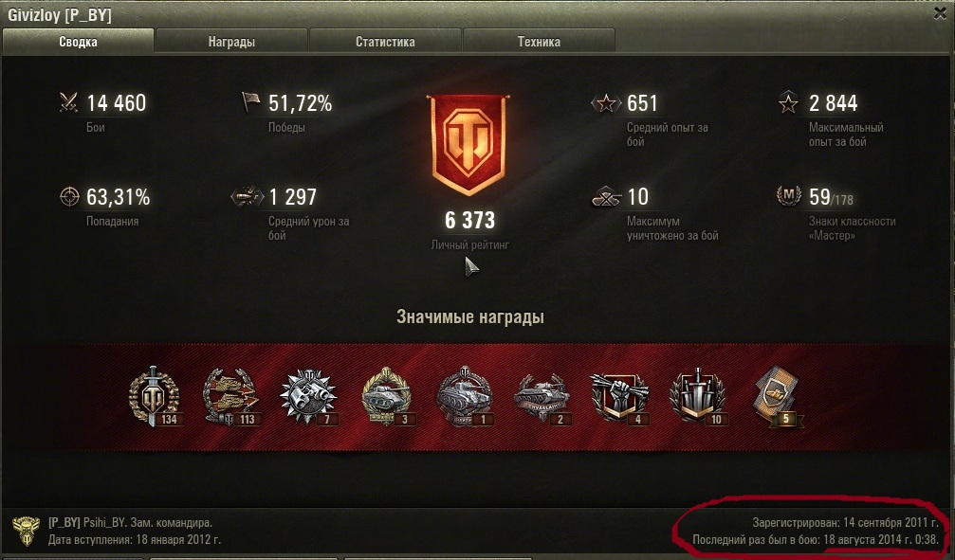The image size is (955, 560).
Task: Click the crossed swords battles icon
Action: 69,103
